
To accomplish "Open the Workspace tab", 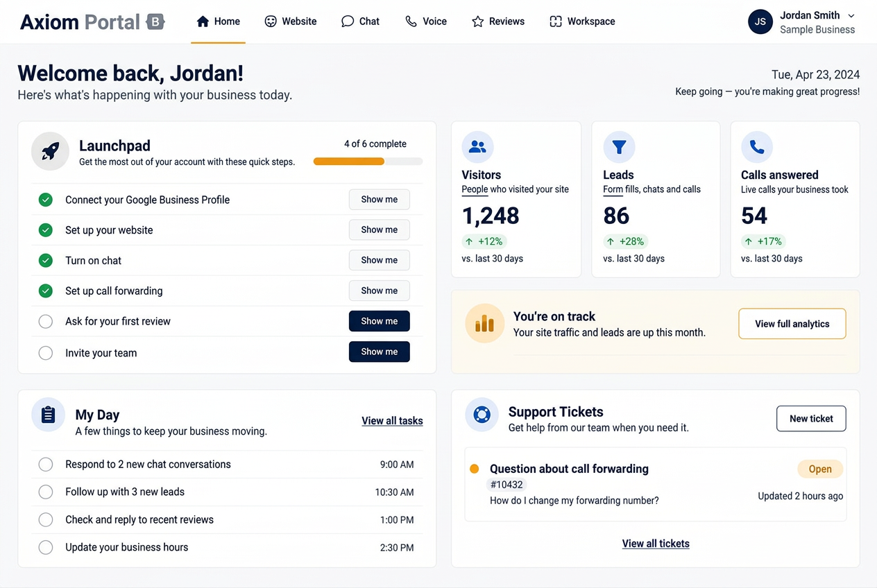I will click(x=582, y=21).
